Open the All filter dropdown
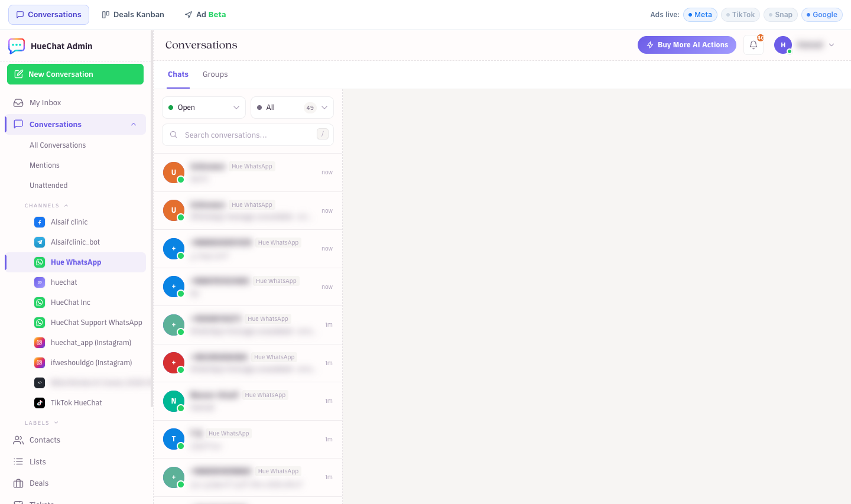 tap(292, 108)
